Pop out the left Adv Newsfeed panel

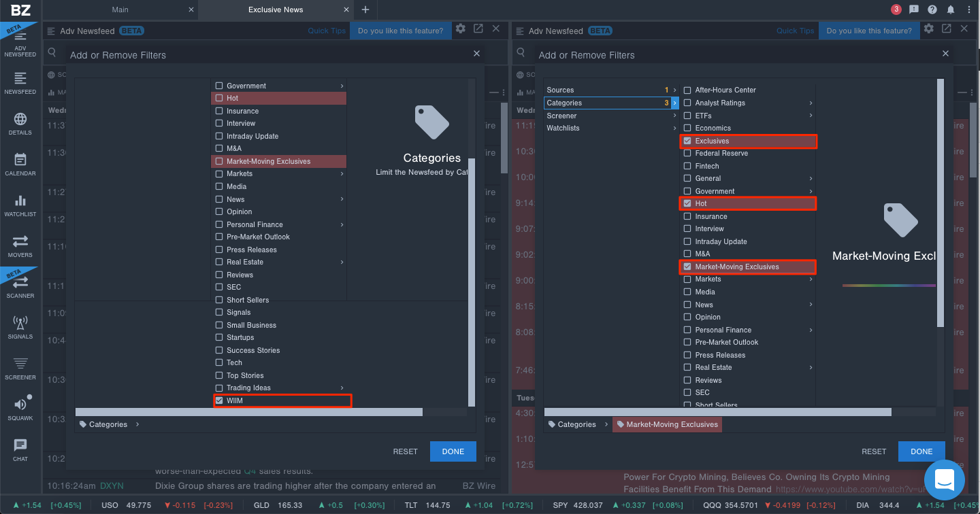478,29
